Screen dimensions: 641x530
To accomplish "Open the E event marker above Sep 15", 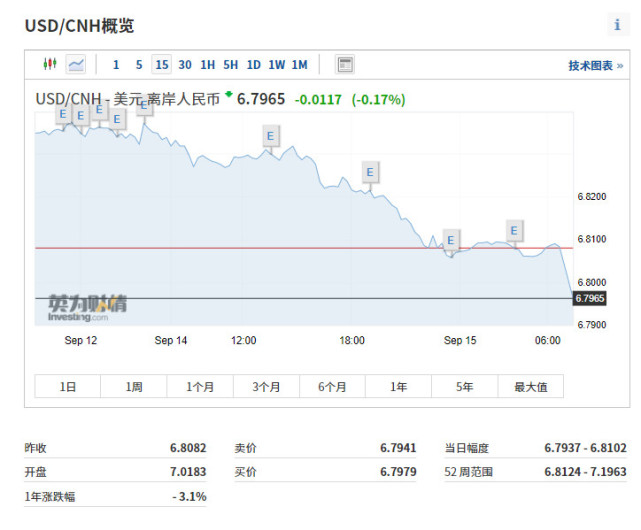I will (x=450, y=240).
